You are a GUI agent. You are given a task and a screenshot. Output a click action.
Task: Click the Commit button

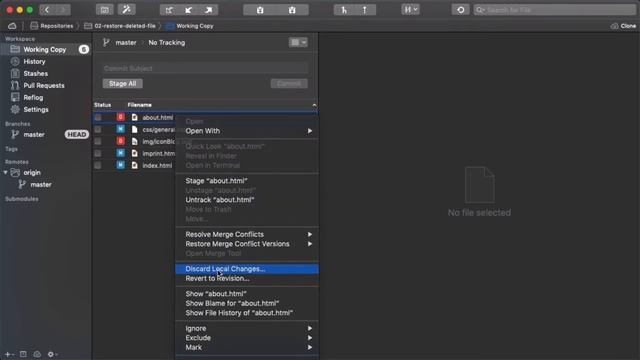(289, 84)
